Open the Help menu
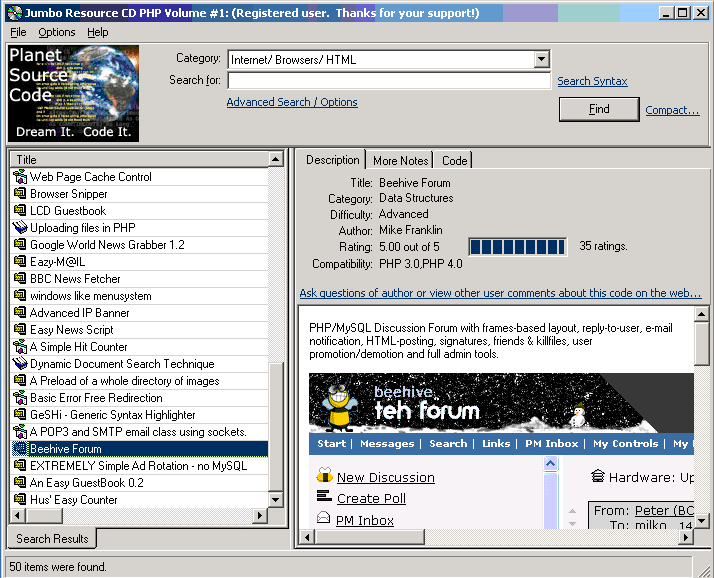714x578 pixels. (97, 32)
